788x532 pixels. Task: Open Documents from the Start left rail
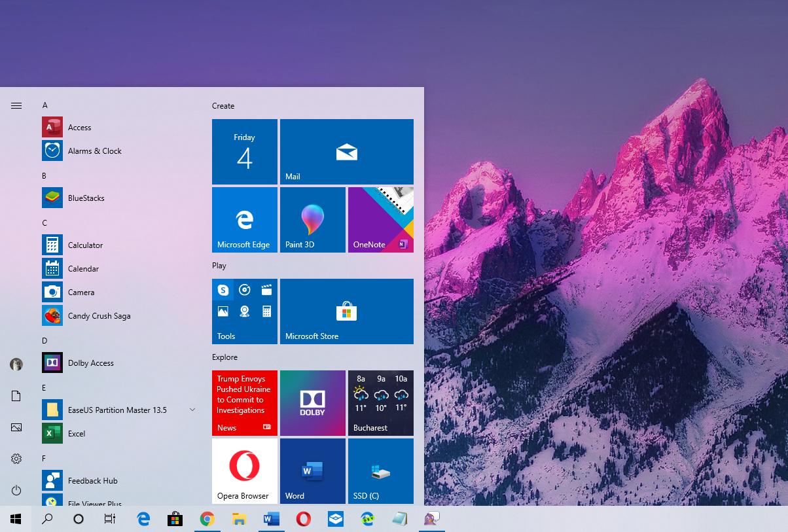click(16, 396)
